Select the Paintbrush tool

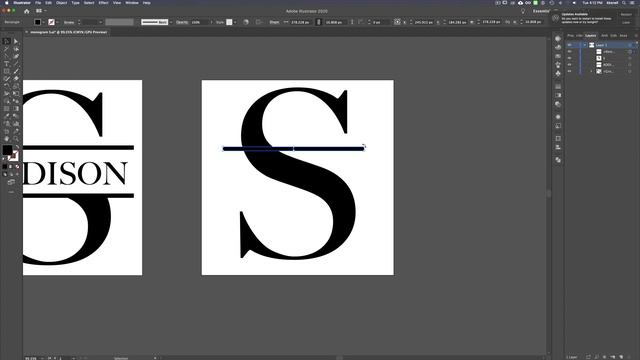tap(16, 71)
